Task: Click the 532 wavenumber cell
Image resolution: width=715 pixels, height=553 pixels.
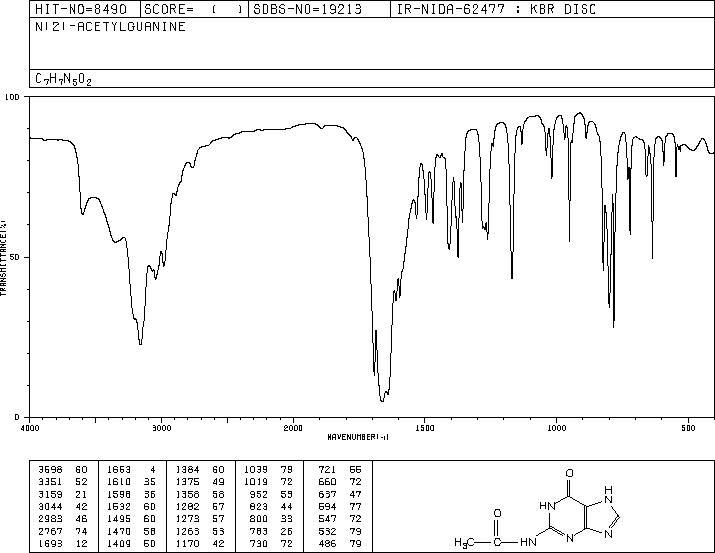Action: (x=327, y=532)
